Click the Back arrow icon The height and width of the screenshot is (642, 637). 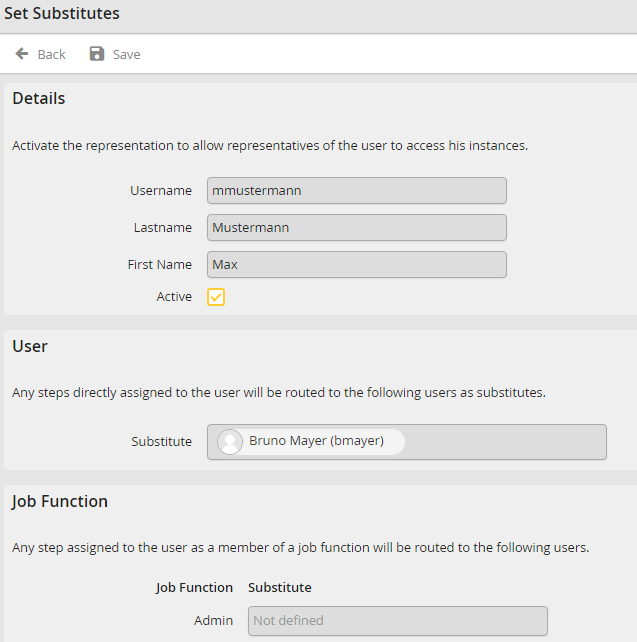22,54
